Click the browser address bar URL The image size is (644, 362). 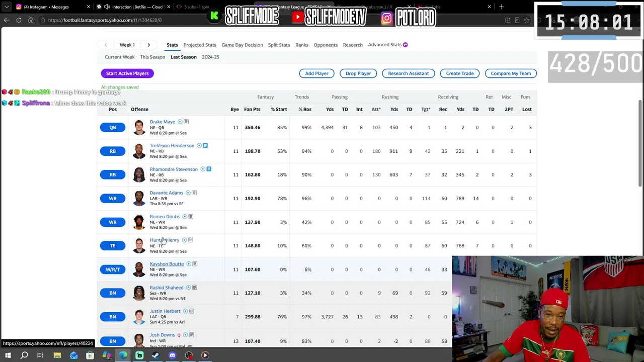click(105, 20)
